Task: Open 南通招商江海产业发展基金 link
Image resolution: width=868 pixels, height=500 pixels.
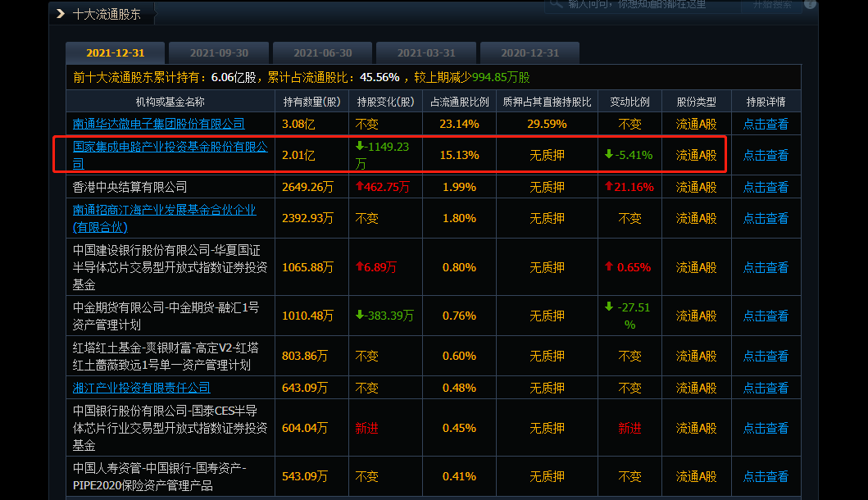Action: pos(165,218)
